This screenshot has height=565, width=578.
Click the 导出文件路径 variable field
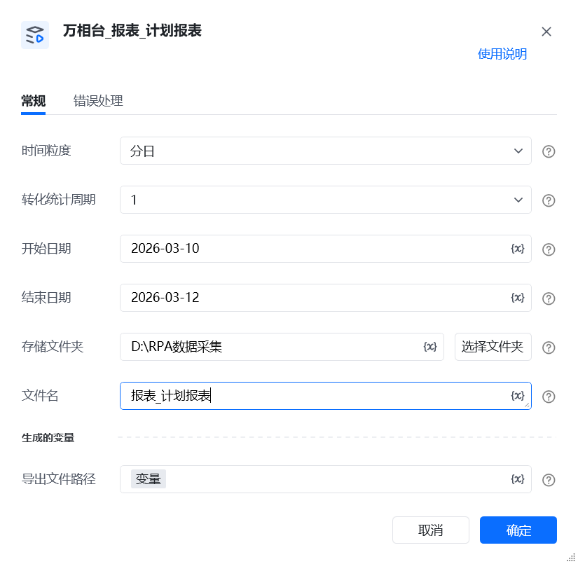[325, 479]
